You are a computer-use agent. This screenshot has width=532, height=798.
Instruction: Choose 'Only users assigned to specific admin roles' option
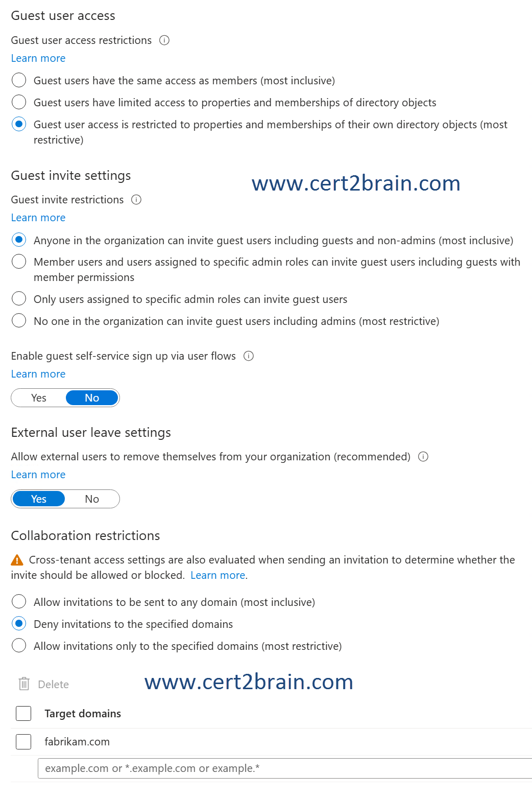point(19,298)
